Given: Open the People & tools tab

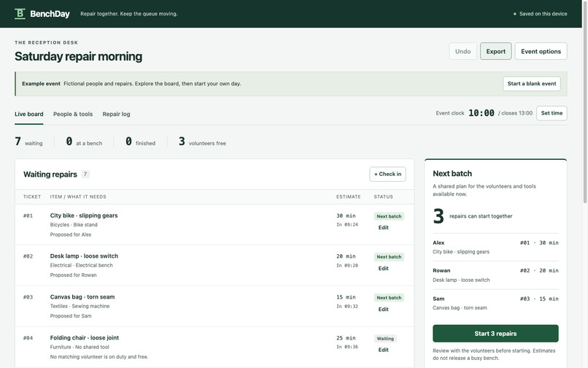Looking at the screenshot, I should pyautogui.click(x=73, y=114).
